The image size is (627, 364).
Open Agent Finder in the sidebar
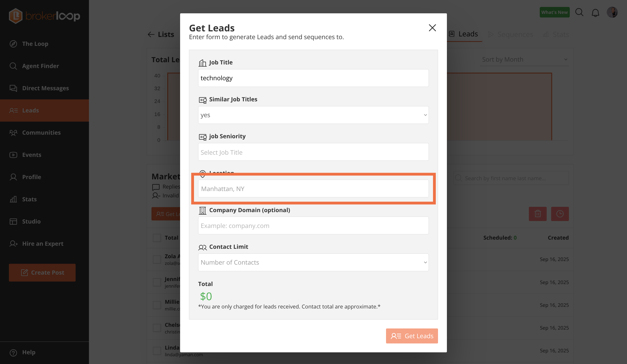coord(41,66)
